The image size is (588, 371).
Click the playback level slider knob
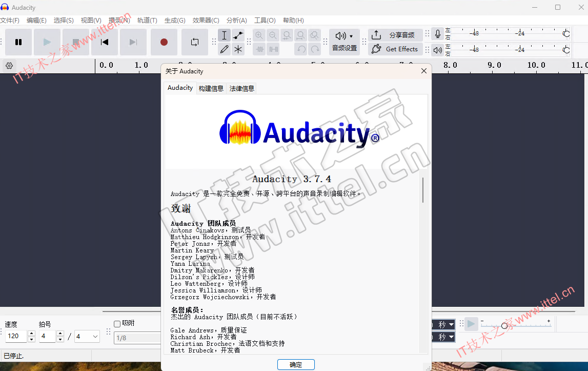[566, 50]
